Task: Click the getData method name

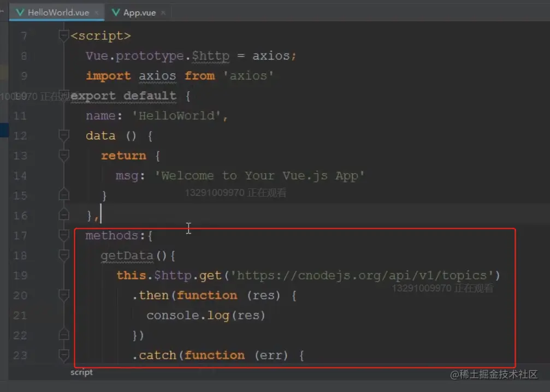Action: pyautogui.click(x=127, y=256)
